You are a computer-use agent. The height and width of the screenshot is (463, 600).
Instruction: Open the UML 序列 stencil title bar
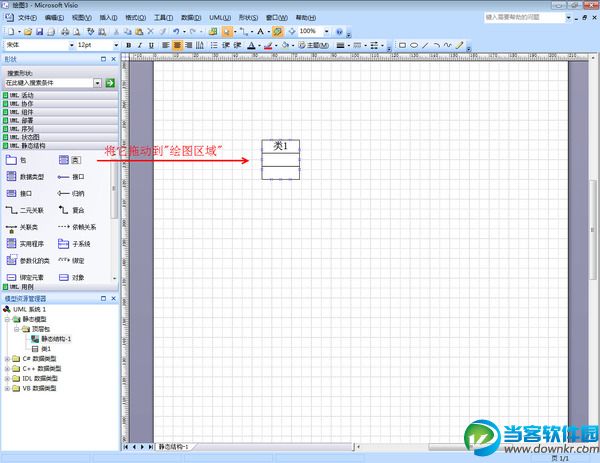(60, 129)
